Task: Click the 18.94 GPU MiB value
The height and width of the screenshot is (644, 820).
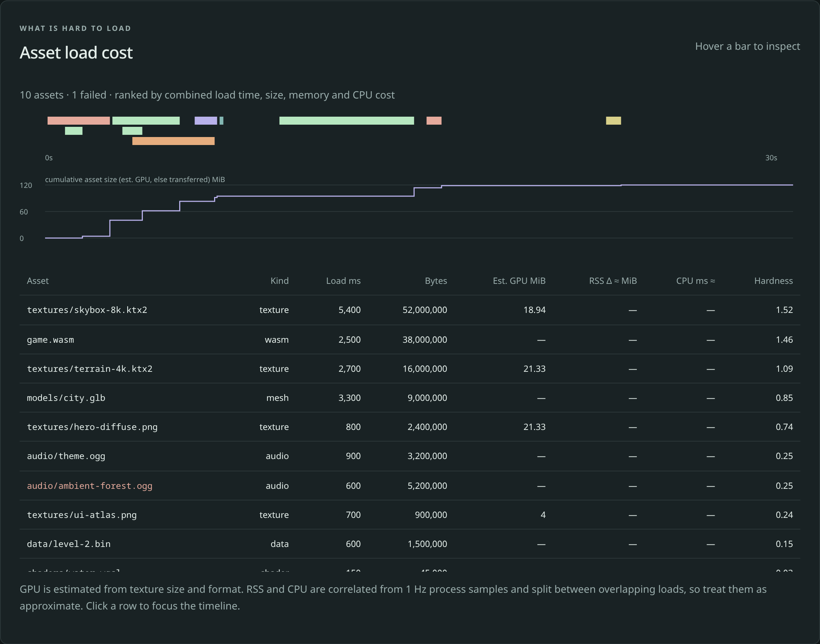Action: [534, 310]
